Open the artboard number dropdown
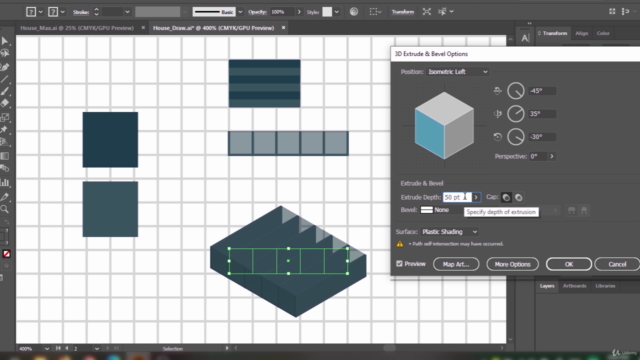Screen dimensions: 640x360 tap(97, 349)
